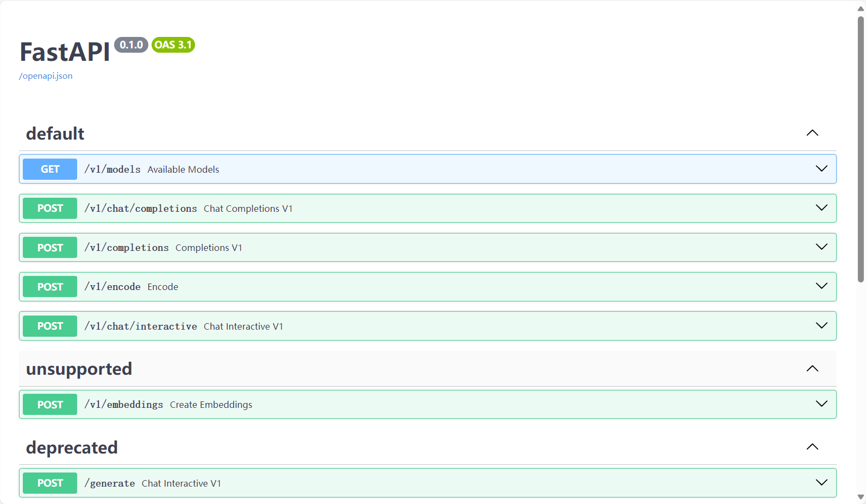The width and height of the screenshot is (866, 504).
Task: Collapse the unsupported section chevron
Action: coord(812,369)
